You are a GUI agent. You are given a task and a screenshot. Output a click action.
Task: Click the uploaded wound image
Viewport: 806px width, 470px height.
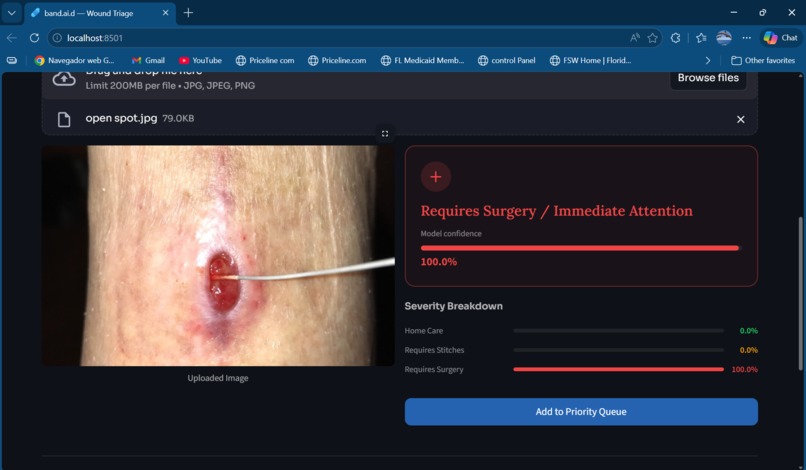(218, 256)
